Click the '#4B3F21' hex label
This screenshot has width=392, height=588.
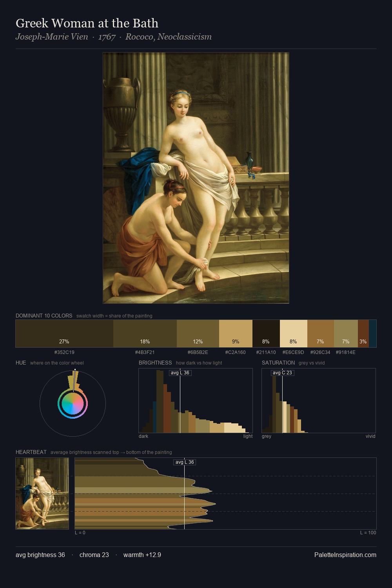pyautogui.click(x=145, y=352)
